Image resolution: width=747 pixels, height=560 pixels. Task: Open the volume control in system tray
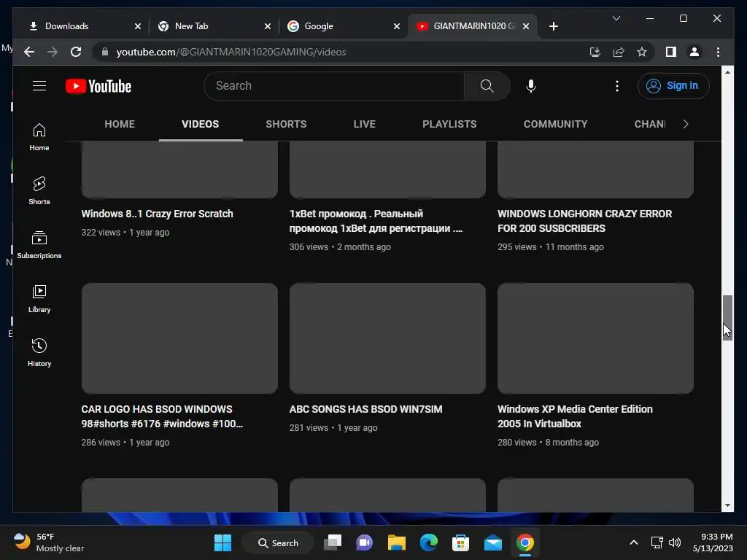[675, 542]
